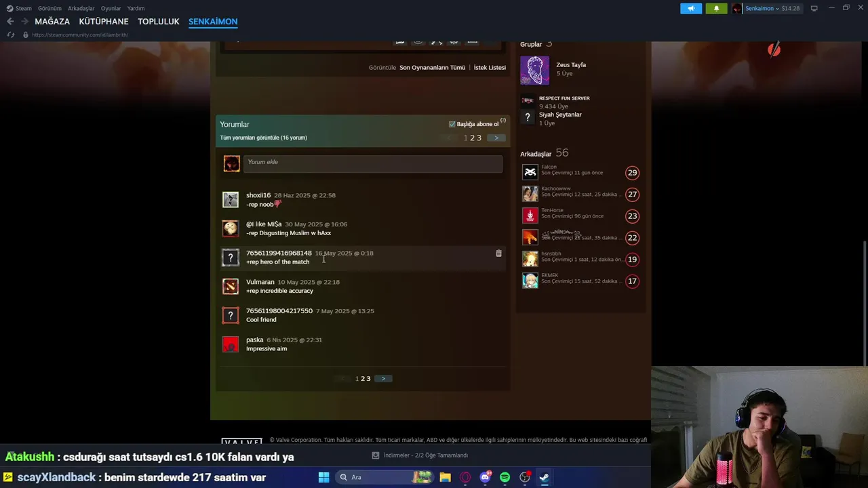Screen dimensions: 868x488
Task: Open SENKAİMON profile tab
Action: pos(213,22)
